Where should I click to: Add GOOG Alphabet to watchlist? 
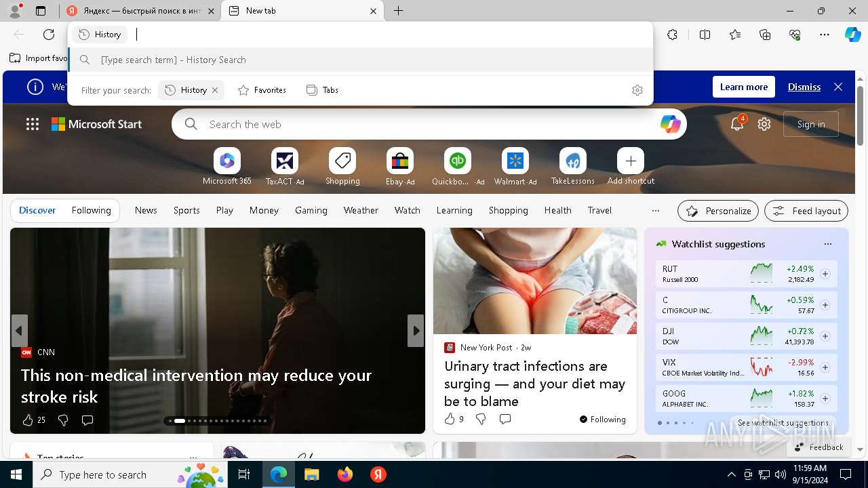tap(825, 399)
